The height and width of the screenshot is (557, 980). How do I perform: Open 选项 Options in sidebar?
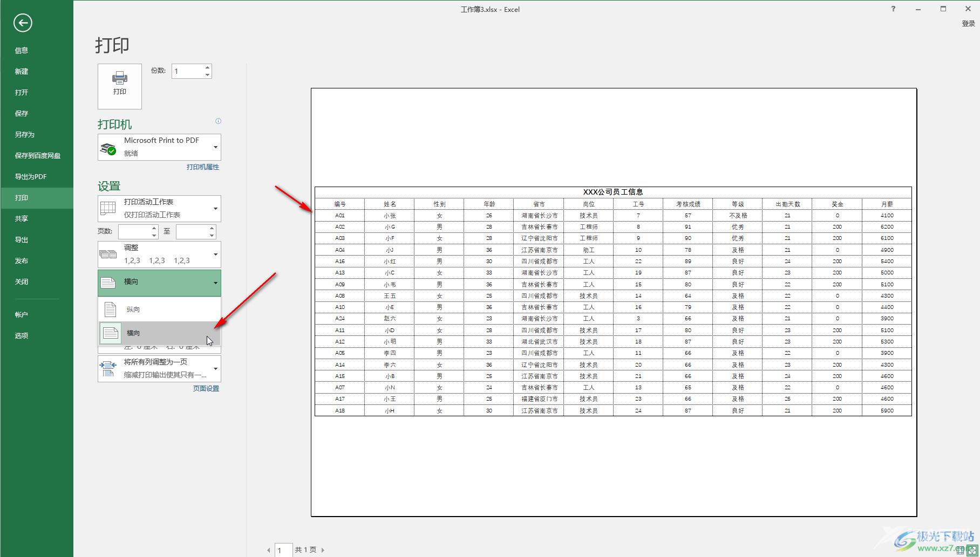(37, 335)
